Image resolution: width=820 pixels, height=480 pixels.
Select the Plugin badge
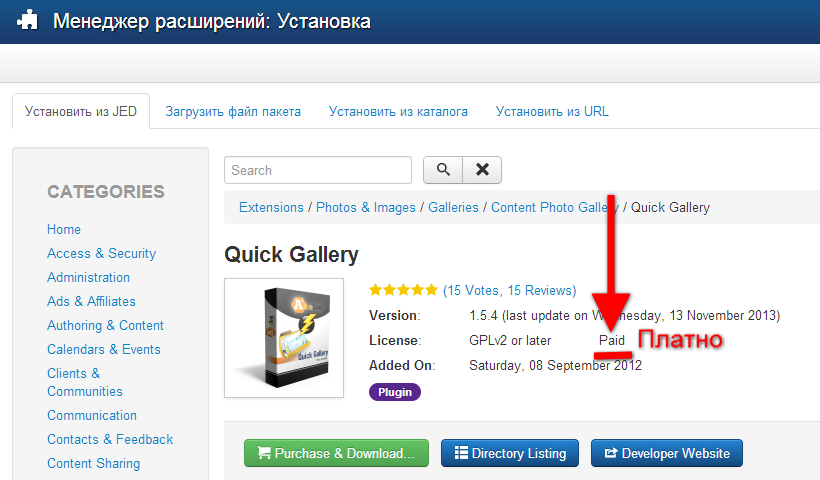click(x=395, y=392)
